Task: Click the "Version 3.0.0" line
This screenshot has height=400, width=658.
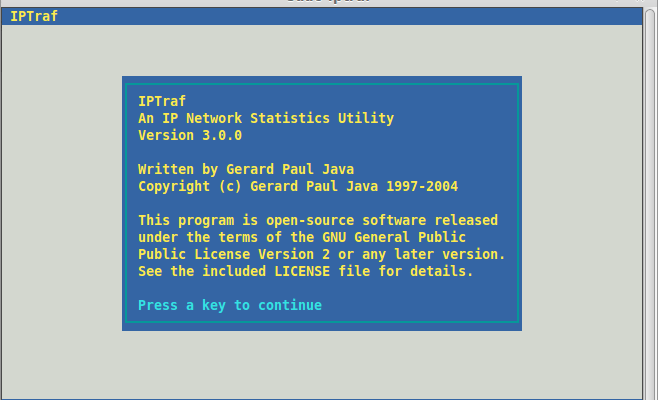Action: (190, 136)
